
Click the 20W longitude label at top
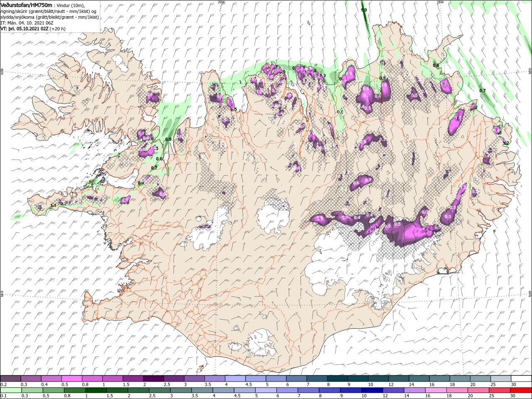coord(221,2)
